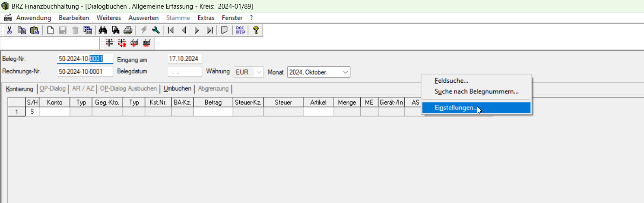Go to the next record
Screen dimensions: 644x203
[x=197, y=30]
